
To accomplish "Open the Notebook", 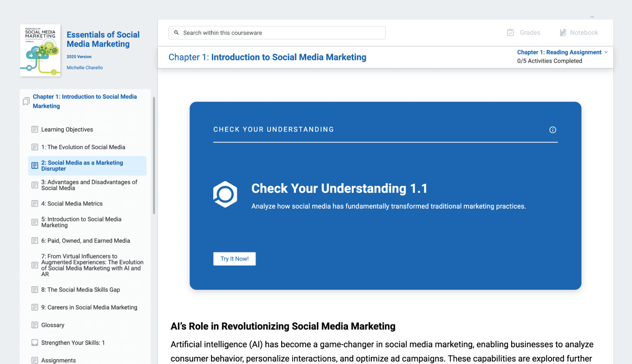I will (579, 32).
